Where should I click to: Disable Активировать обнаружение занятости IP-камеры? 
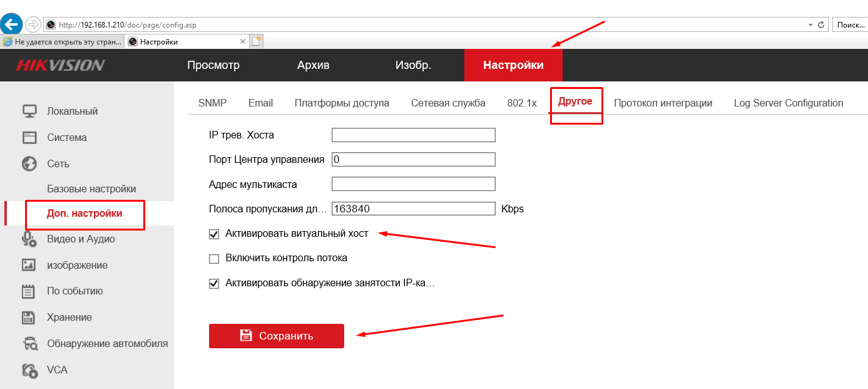click(x=214, y=283)
